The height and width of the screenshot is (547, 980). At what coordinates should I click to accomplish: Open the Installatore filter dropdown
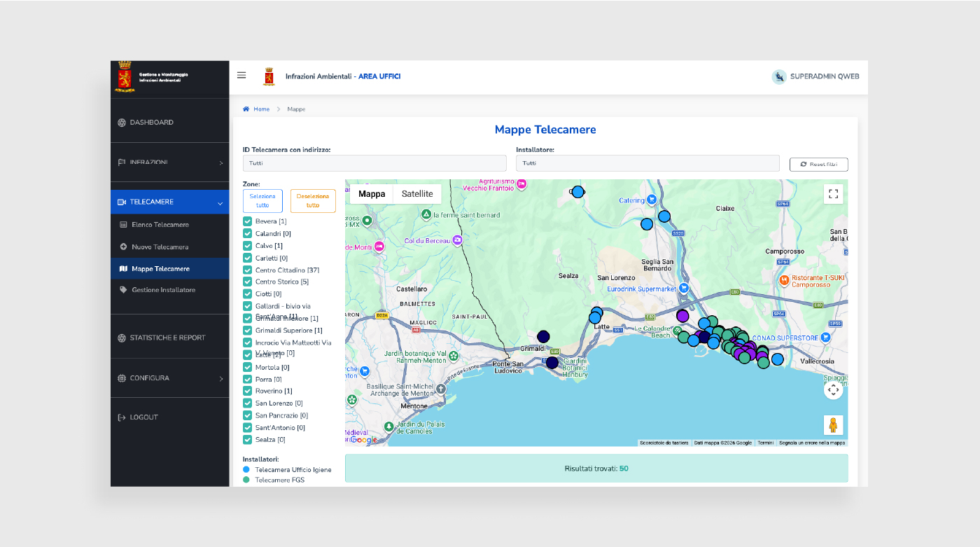coord(647,163)
